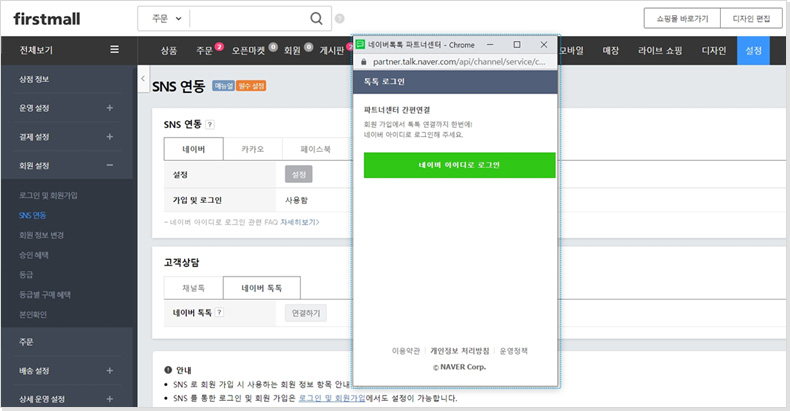Open 등급별 구매 혜택 in sidebar
This screenshot has width=790, height=411.
pyautogui.click(x=45, y=295)
